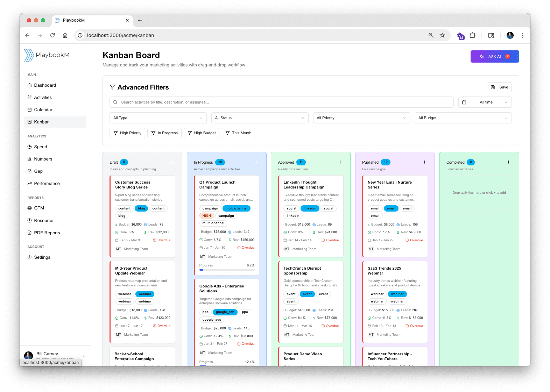Add activity to Published column
This screenshot has height=392, width=550.
(x=424, y=162)
